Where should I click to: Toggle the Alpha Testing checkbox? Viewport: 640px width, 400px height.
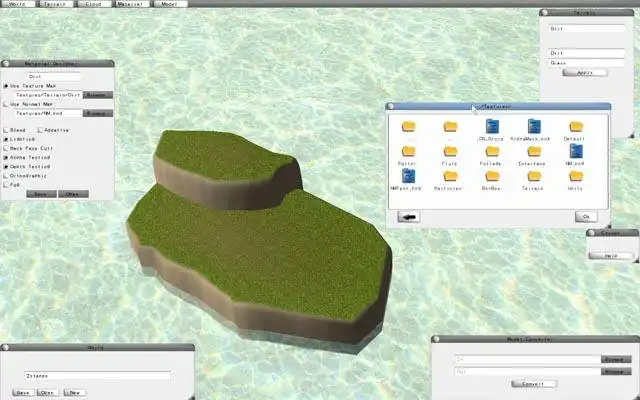click(6, 158)
